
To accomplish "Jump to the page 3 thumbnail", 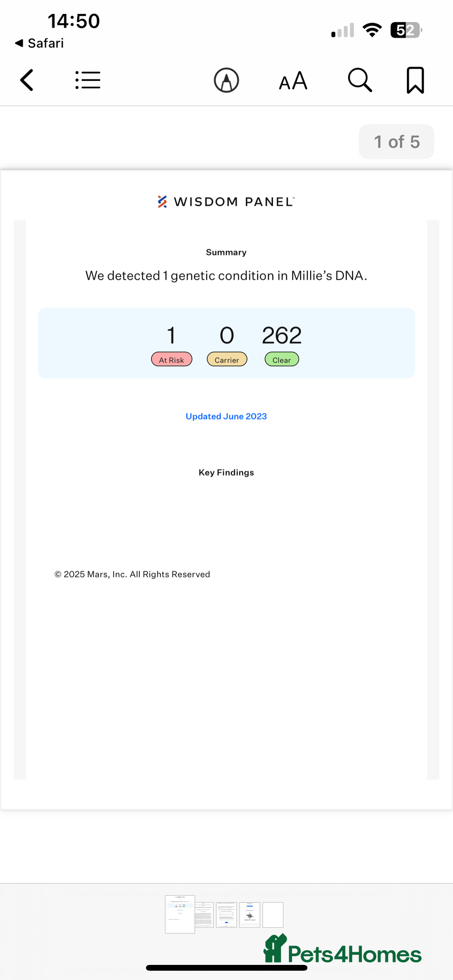I will (226, 915).
